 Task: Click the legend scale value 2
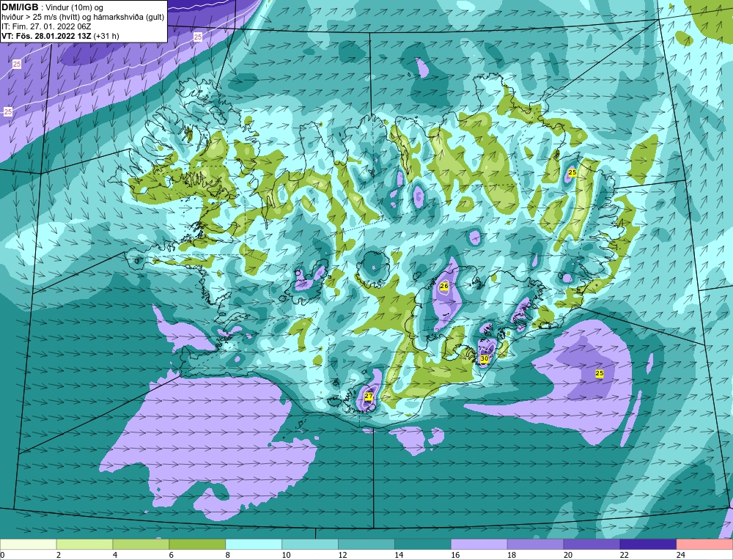[x=59, y=556]
